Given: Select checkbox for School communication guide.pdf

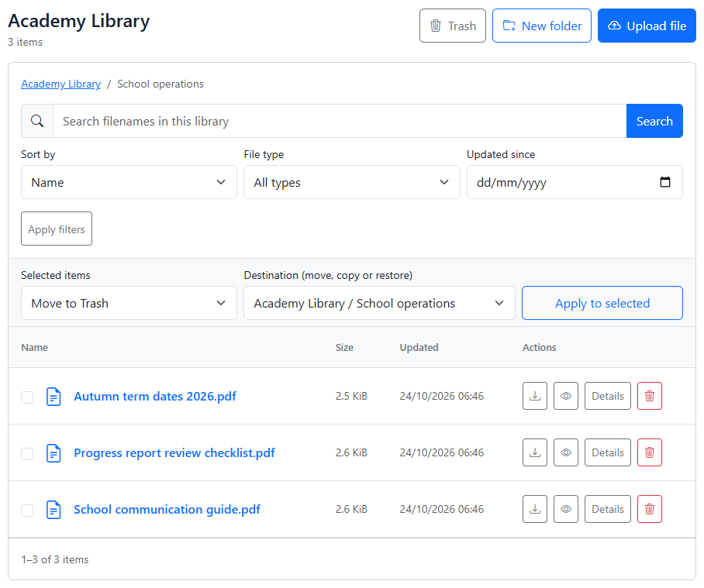Looking at the screenshot, I should click(27, 511).
